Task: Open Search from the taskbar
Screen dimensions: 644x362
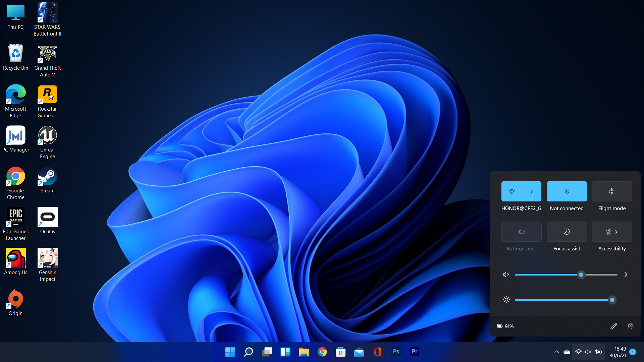Action: point(249,352)
